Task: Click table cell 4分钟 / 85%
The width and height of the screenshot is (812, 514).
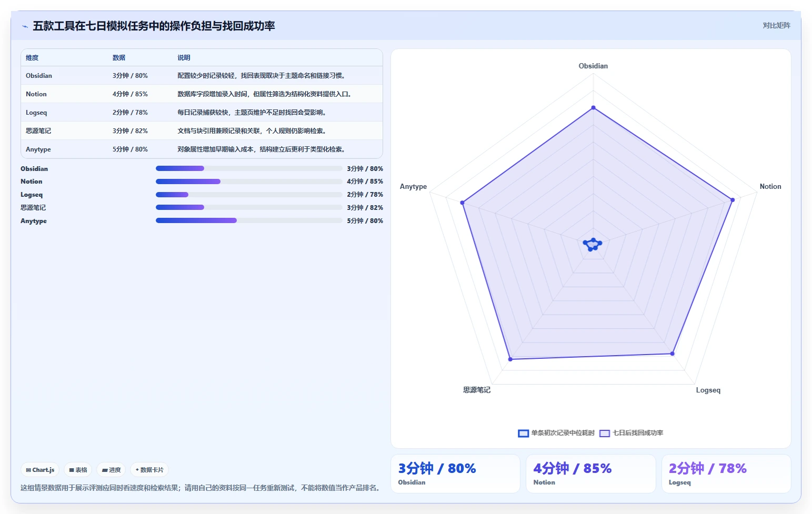Action: pyautogui.click(x=130, y=94)
